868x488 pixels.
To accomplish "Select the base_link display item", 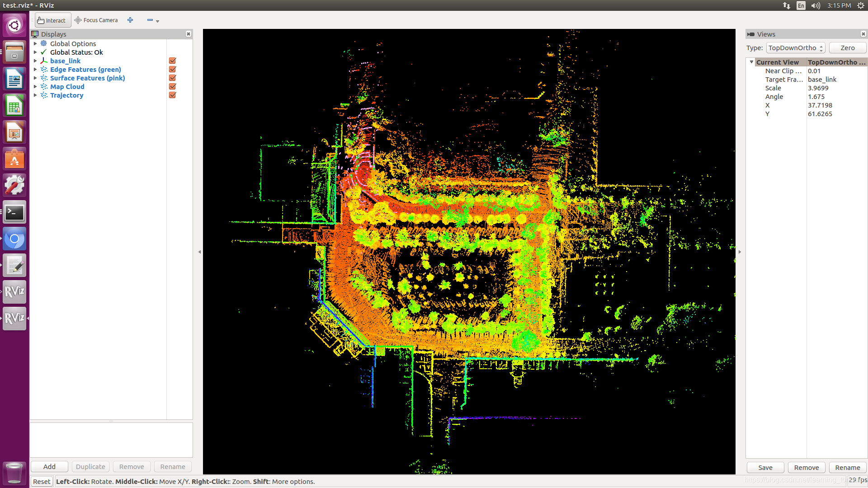I will coord(65,61).
